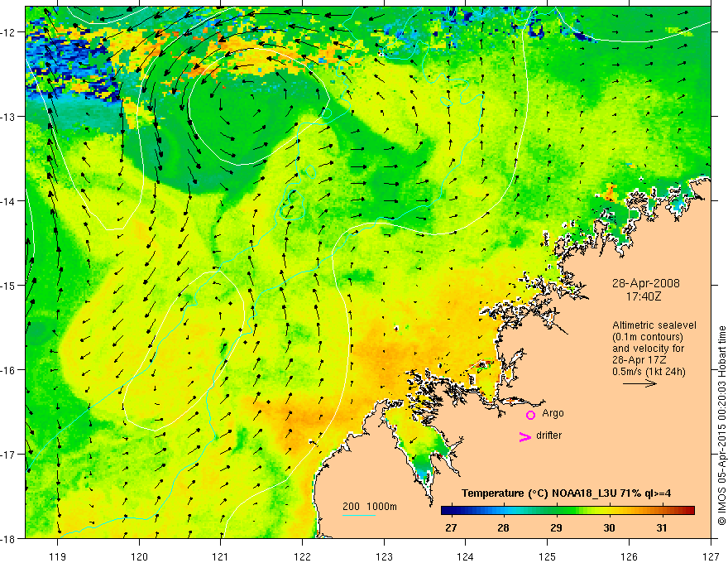The width and height of the screenshot is (728, 563).
Task: Click the longitude axis label '124'
Action: [x=466, y=556]
